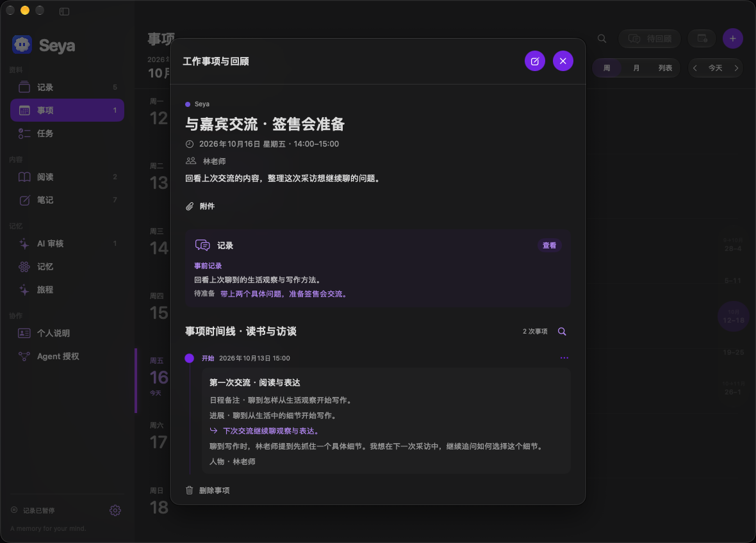Search the 事项时间线 with the magnifier icon
The image size is (756, 543).
pyautogui.click(x=562, y=332)
